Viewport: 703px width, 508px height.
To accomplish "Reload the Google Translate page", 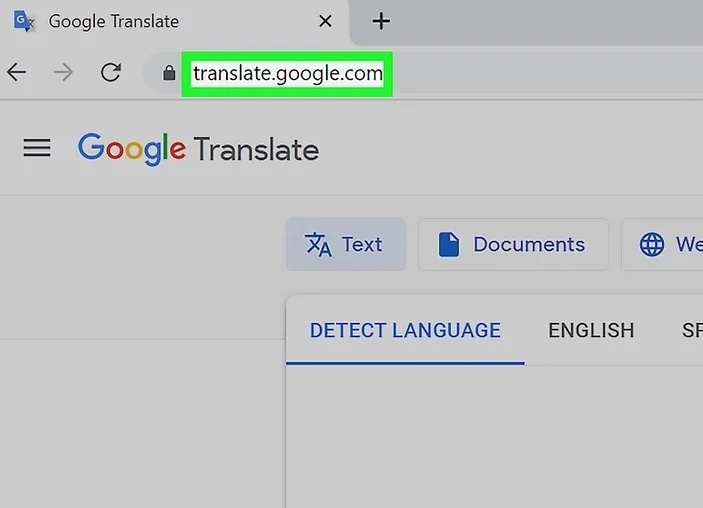I will [x=111, y=73].
